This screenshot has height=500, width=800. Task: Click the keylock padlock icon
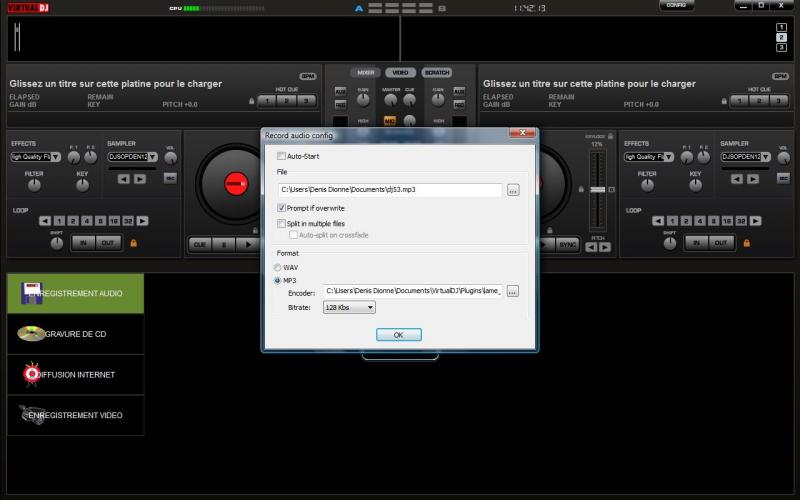click(610, 136)
